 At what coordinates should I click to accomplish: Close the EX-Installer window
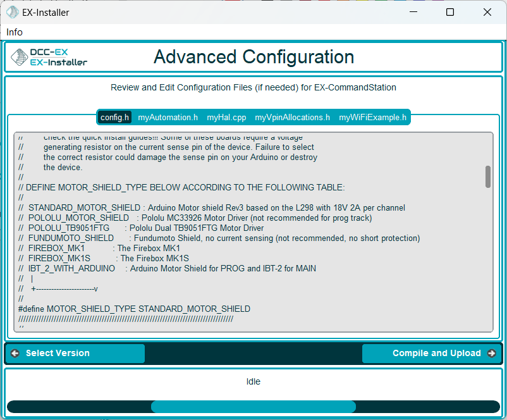click(487, 12)
